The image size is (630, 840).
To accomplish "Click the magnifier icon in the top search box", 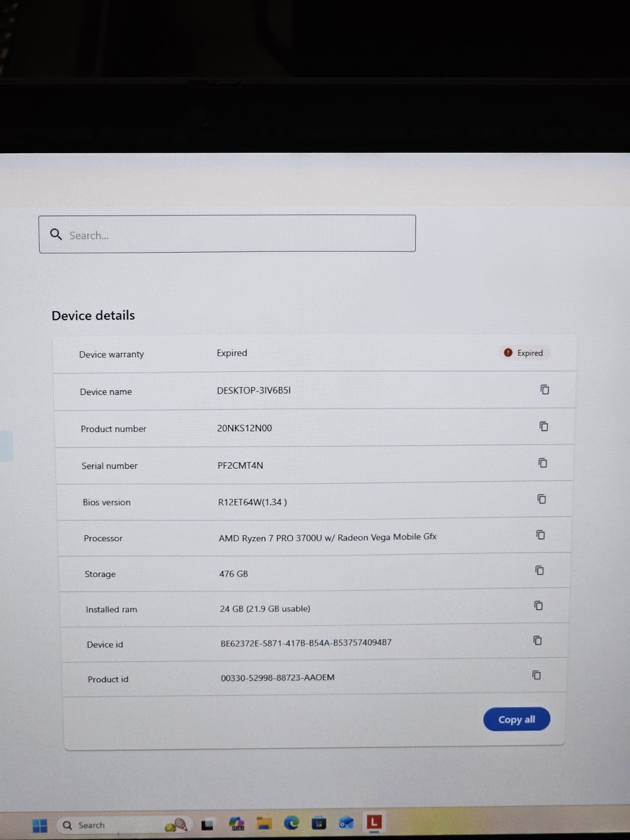I will point(56,234).
